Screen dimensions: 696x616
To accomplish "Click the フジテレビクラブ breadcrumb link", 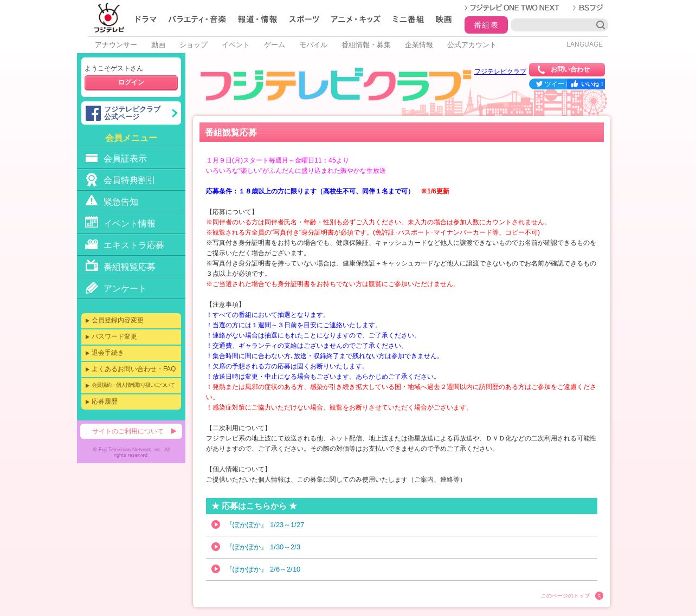I will [500, 72].
